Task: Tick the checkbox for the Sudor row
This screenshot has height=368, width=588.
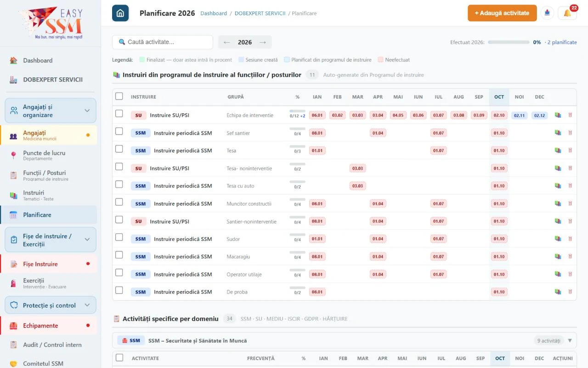Action: [x=119, y=237]
